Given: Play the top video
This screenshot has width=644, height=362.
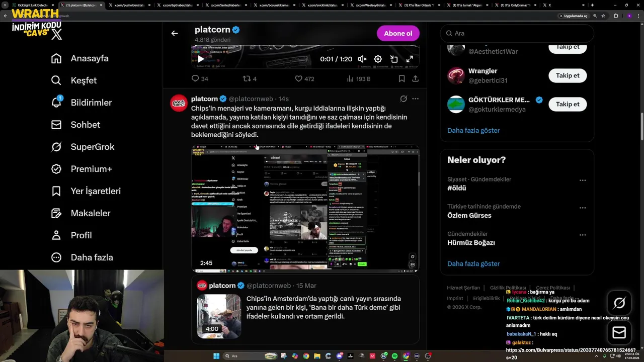Looking at the screenshot, I should click(201, 59).
